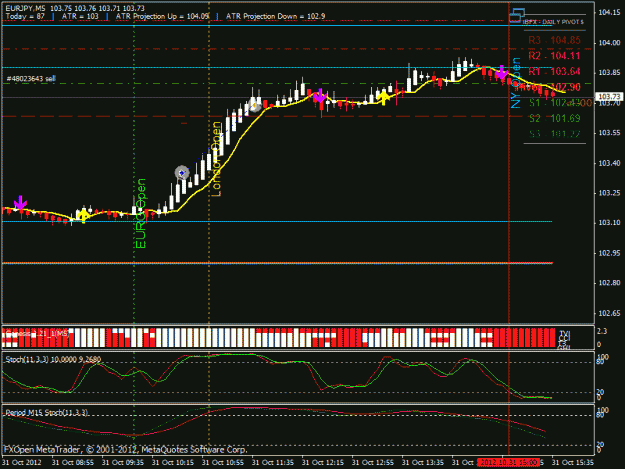The image size is (625, 469).
Task: Click the 31 Oct 15:35 time label
Action: 572,462
